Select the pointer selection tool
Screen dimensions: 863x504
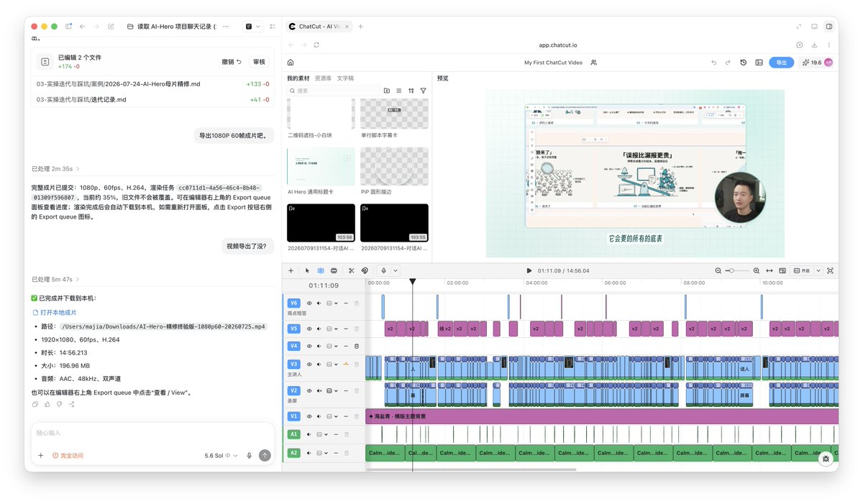pyautogui.click(x=307, y=270)
